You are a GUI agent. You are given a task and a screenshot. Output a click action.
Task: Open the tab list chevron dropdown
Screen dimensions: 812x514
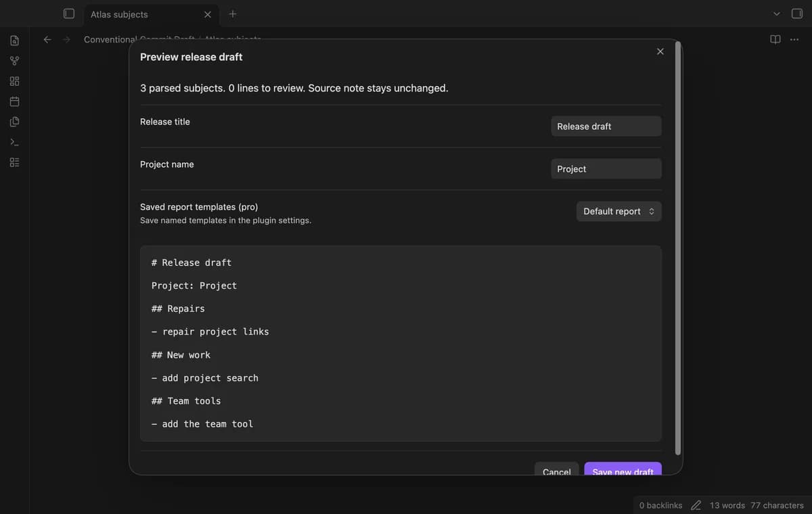777,14
